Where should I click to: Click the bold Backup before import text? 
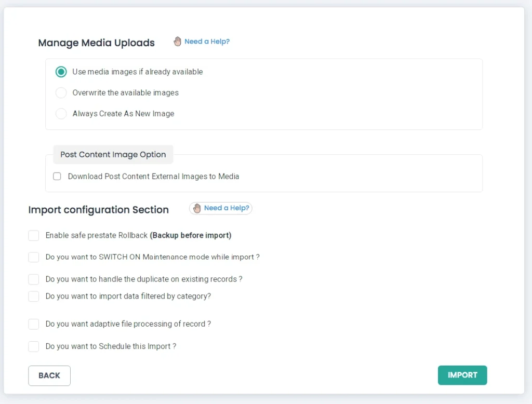190,236
